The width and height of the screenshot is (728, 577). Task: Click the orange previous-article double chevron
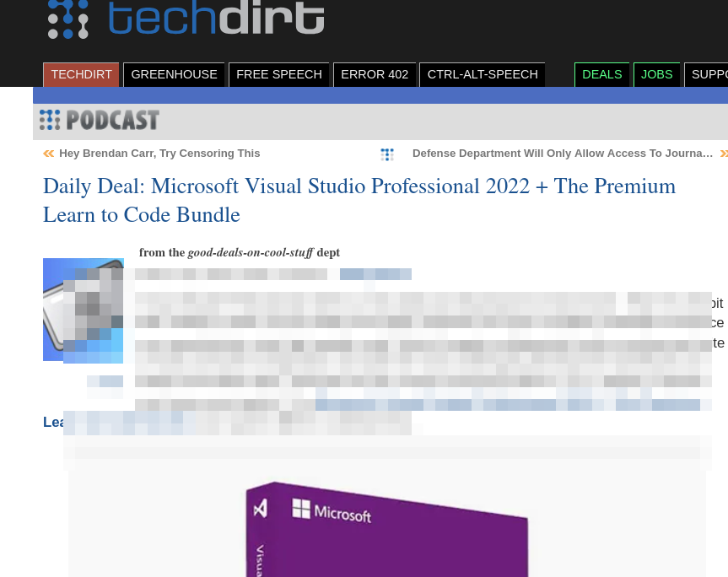point(49,154)
